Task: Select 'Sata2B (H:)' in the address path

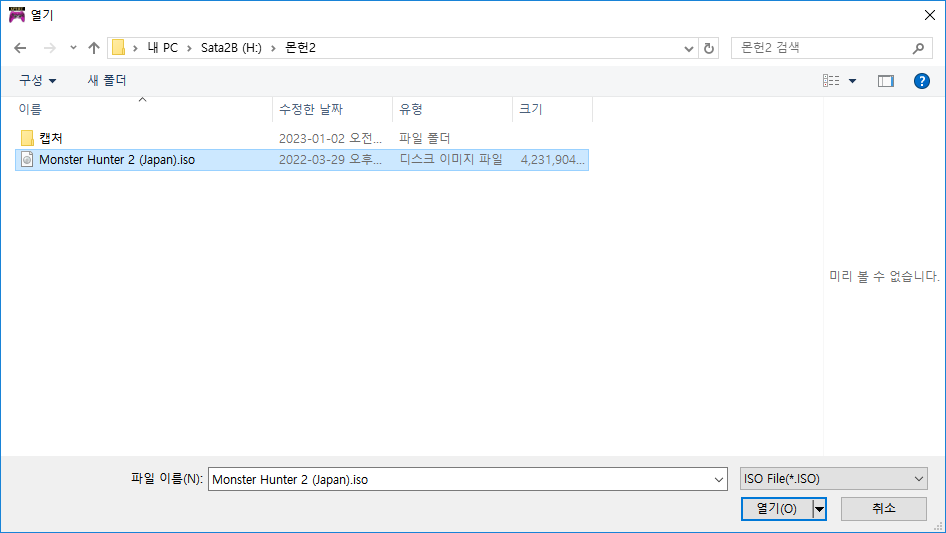Action: 231,48
